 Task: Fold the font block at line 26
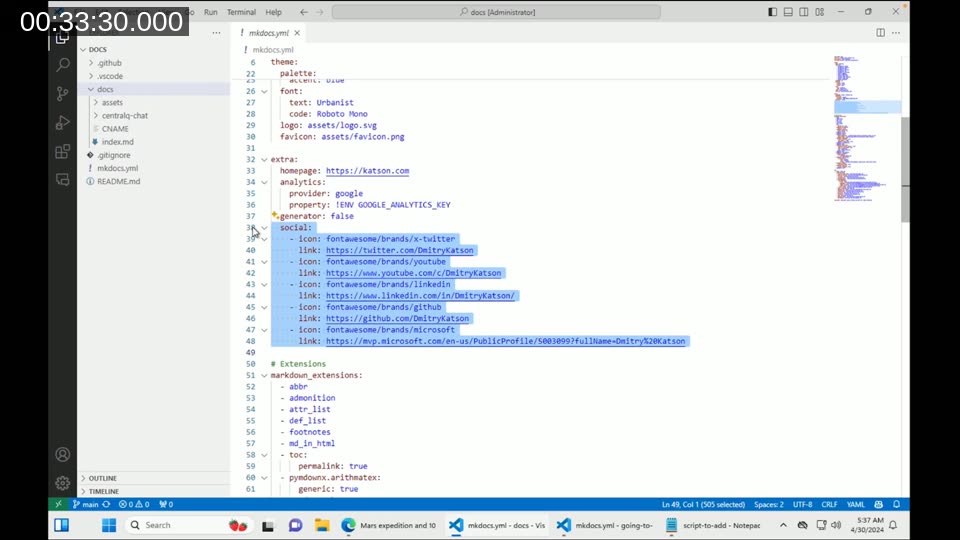coord(264,91)
